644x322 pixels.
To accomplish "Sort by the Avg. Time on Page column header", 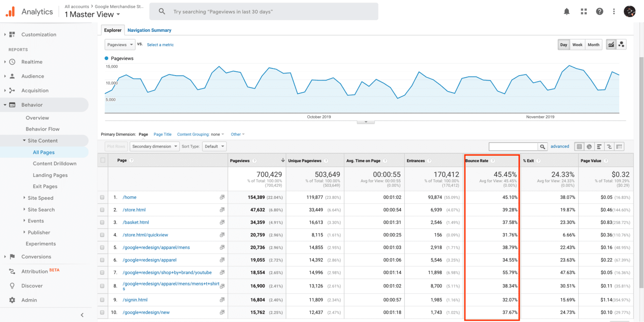I will click(x=363, y=161).
